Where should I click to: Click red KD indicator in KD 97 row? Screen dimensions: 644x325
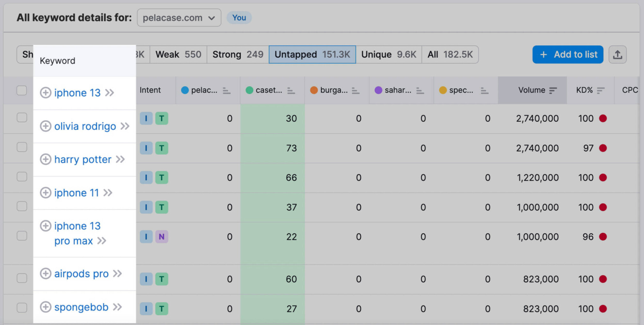click(603, 148)
